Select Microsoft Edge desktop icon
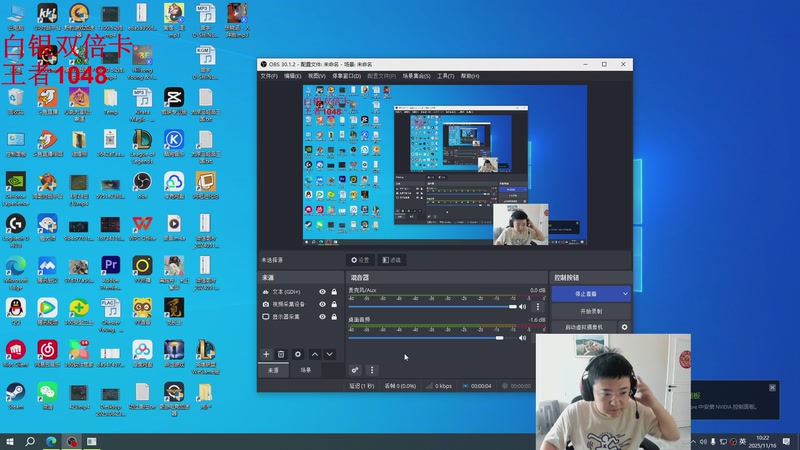The image size is (800, 450). pos(16,272)
